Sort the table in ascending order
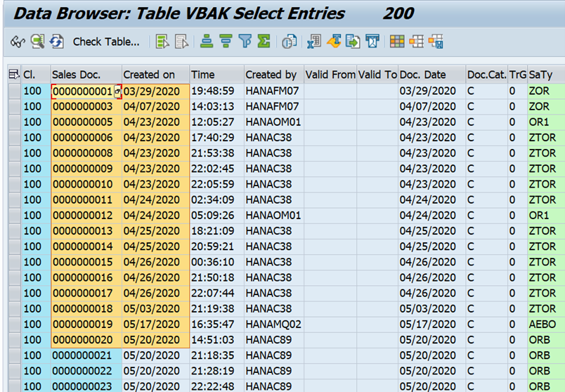Screen dimensions: 565x392 [207, 42]
